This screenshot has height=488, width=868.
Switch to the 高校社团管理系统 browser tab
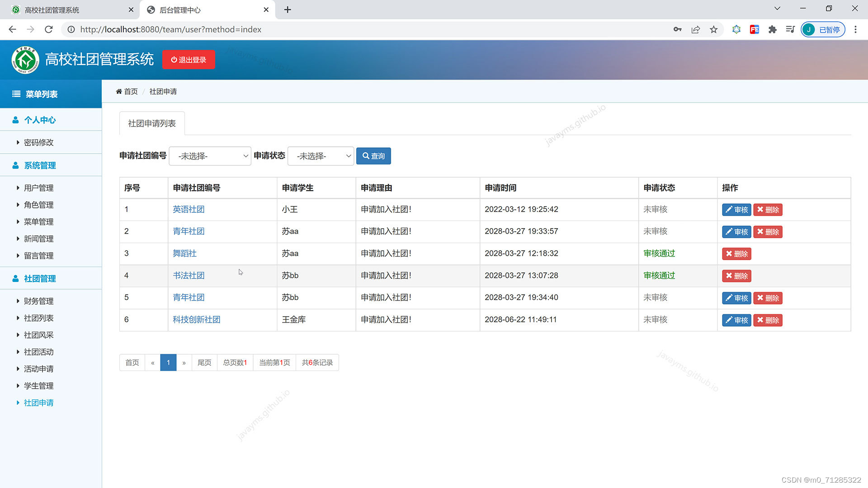point(68,9)
